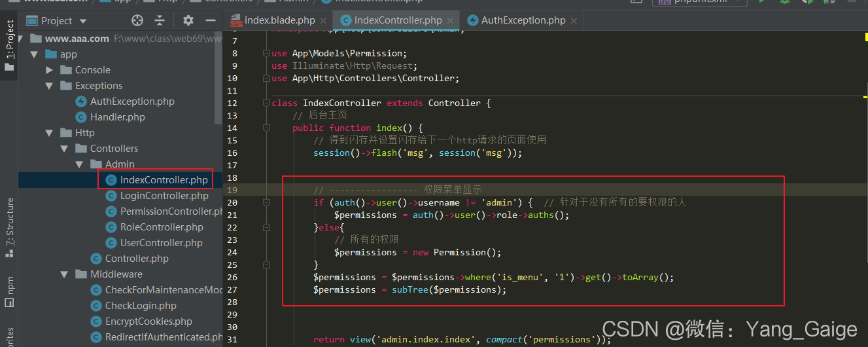The image size is (868, 347).
Task: Select CheckForMaintenanceMode file in tree
Action: click(164, 290)
